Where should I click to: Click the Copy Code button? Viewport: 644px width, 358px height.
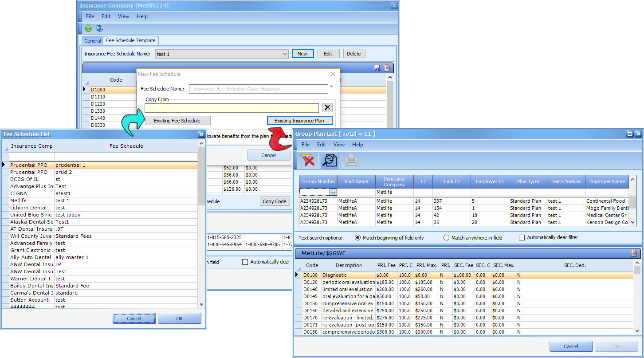click(275, 201)
